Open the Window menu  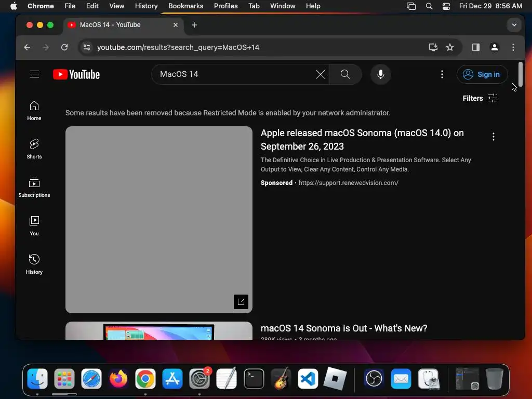283,6
